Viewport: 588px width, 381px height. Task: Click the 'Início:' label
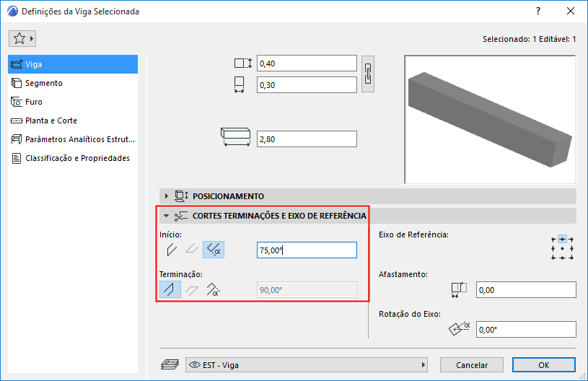pos(170,235)
